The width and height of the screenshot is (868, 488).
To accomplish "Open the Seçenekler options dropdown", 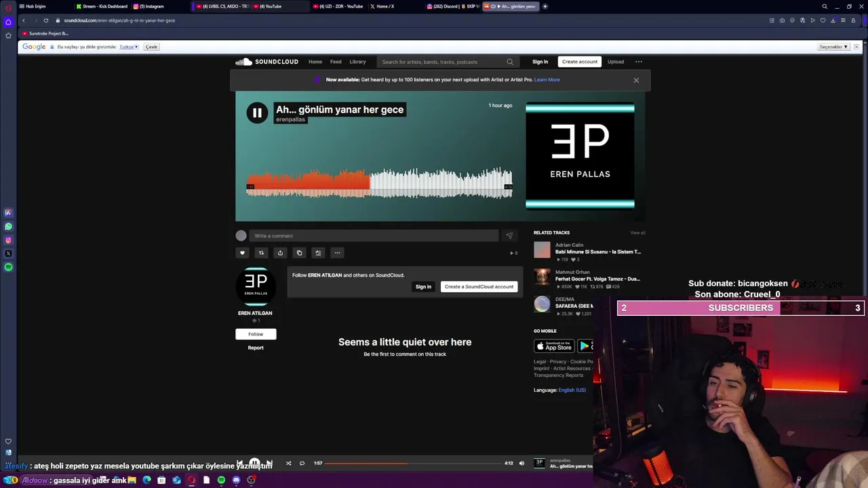I will (833, 47).
